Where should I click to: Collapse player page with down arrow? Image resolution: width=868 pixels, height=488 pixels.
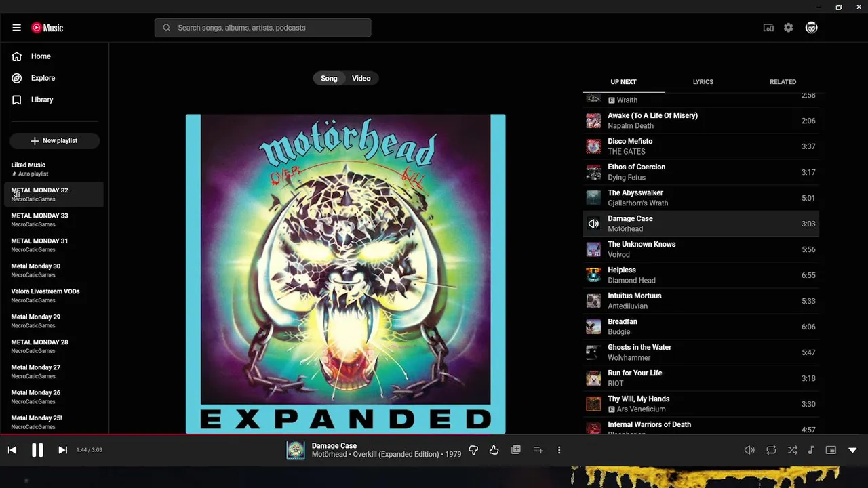point(852,450)
